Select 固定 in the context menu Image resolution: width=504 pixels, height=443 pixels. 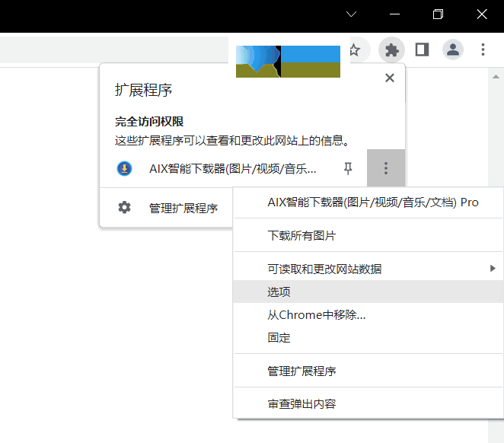coord(368,338)
